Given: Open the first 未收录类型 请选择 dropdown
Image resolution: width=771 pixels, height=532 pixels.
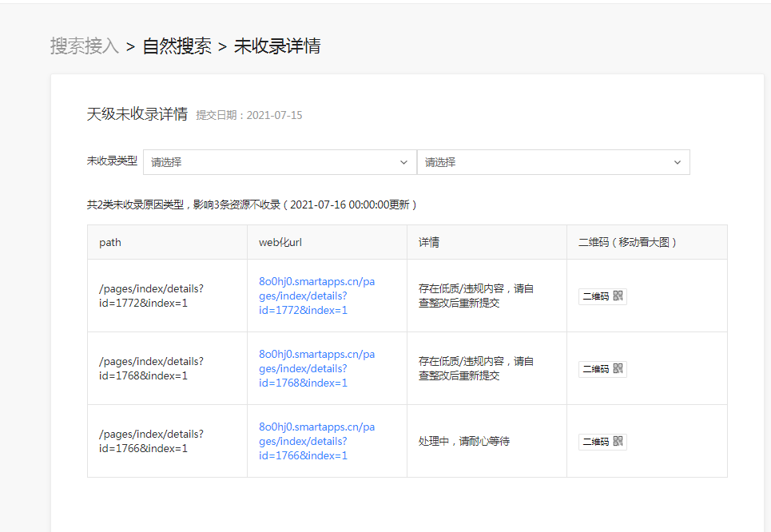Looking at the screenshot, I should (280, 162).
